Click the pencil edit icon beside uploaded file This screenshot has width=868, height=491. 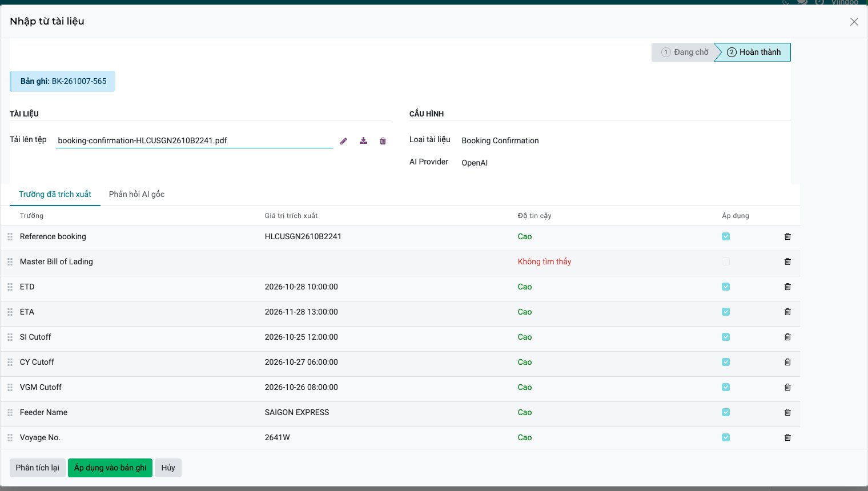(344, 141)
